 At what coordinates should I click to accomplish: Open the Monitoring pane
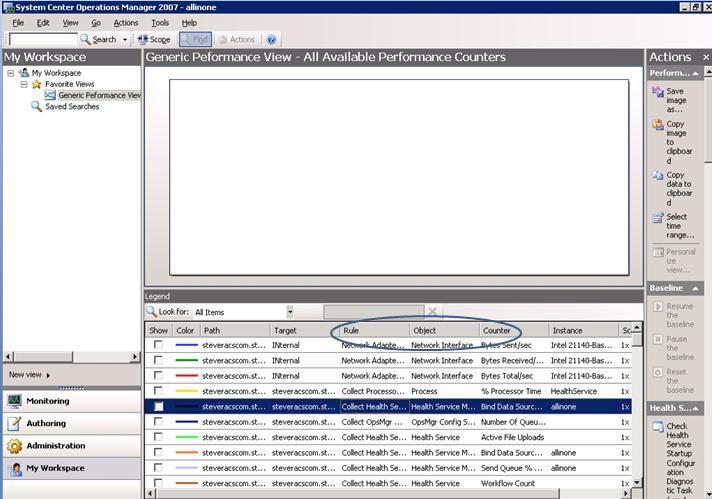pos(72,401)
